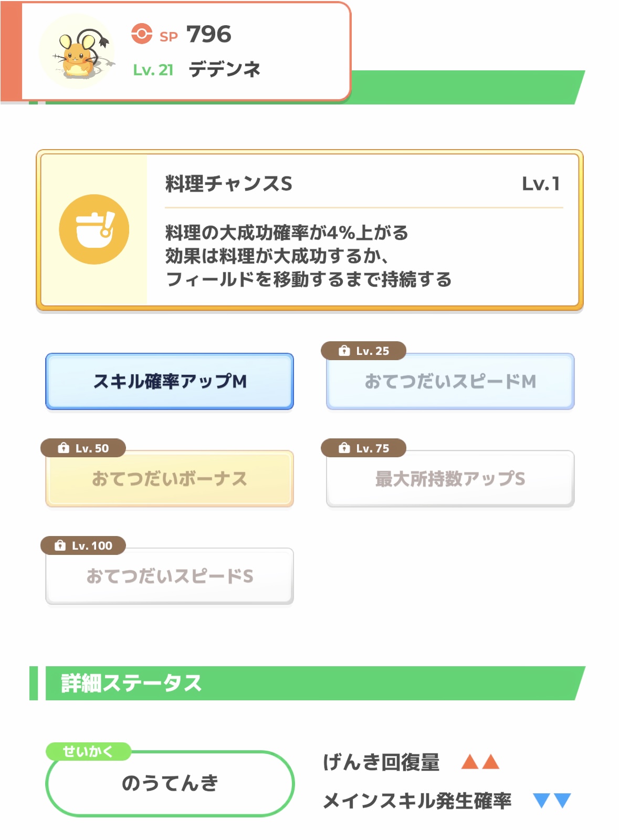Click the SP value 796
Screen dimensions: 619x840
(x=209, y=35)
